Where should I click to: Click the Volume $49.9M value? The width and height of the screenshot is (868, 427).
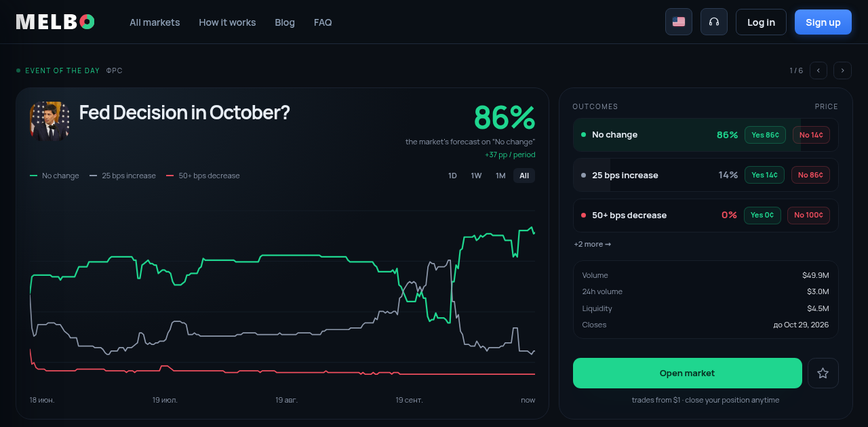816,275
